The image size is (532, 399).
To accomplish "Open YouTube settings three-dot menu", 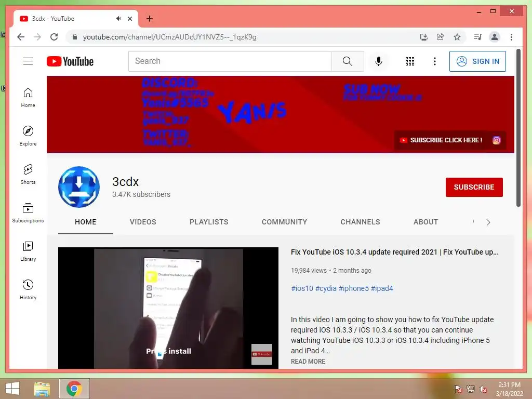I will pos(435,61).
